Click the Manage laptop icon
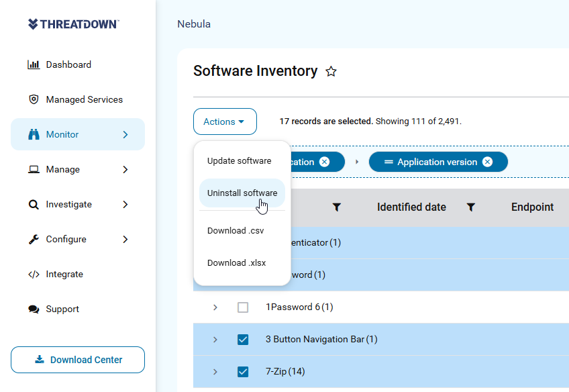 [34, 170]
